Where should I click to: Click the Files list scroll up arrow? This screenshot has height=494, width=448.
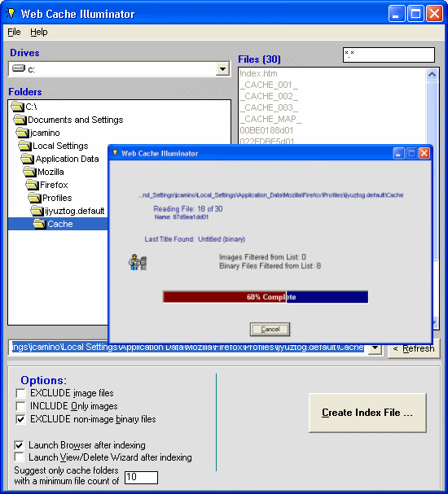point(432,74)
